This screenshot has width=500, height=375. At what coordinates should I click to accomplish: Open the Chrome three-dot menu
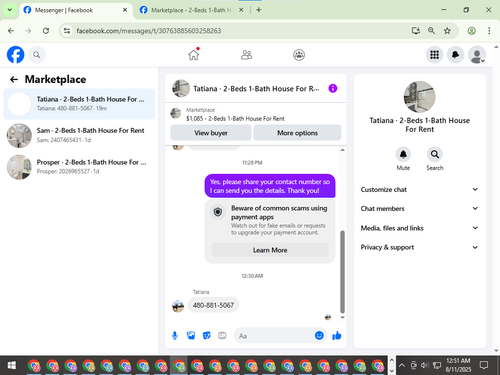pyautogui.click(x=489, y=31)
